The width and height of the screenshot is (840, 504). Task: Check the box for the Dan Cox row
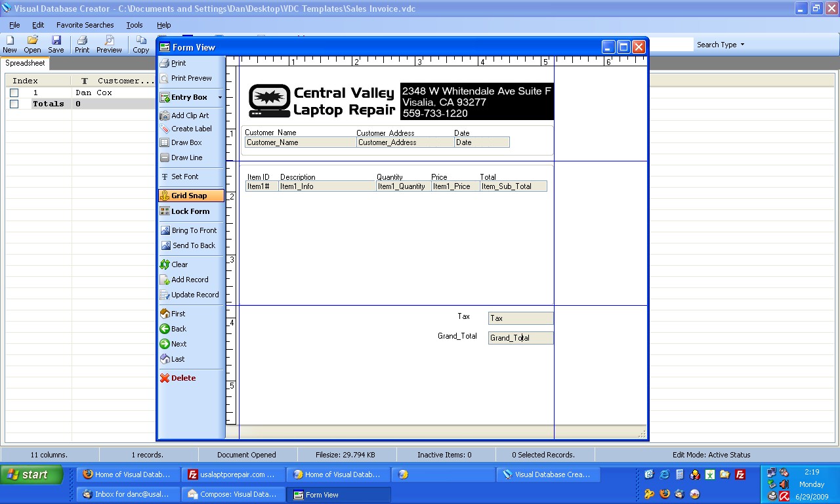(14, 93)
